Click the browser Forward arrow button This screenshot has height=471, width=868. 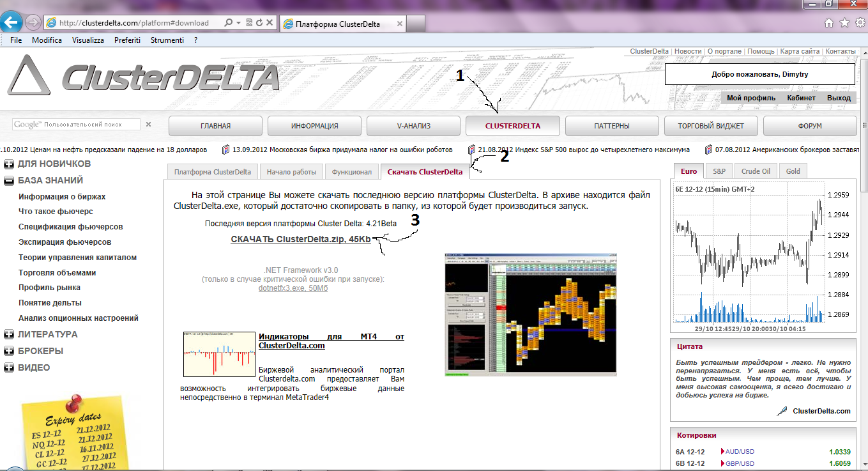point(33,22)
